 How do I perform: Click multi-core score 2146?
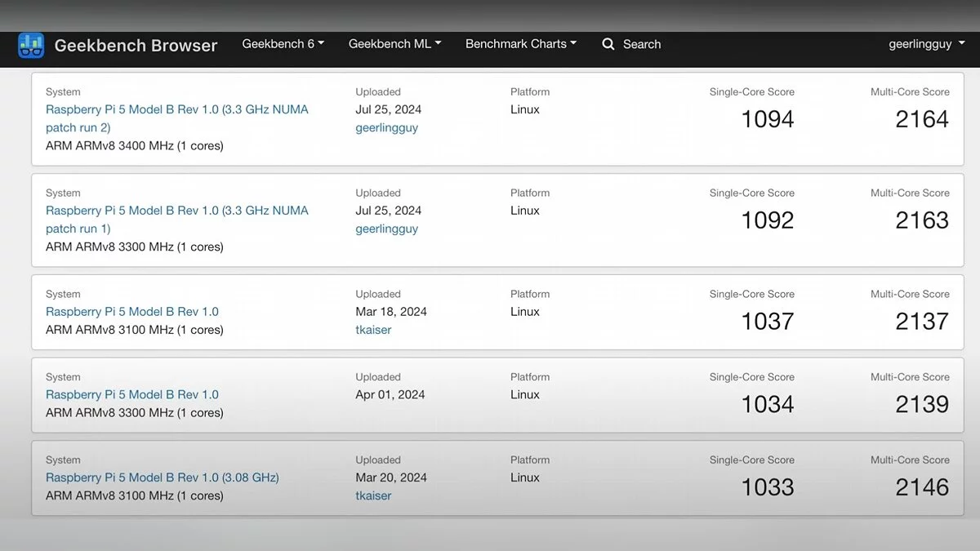pos(921,487)
